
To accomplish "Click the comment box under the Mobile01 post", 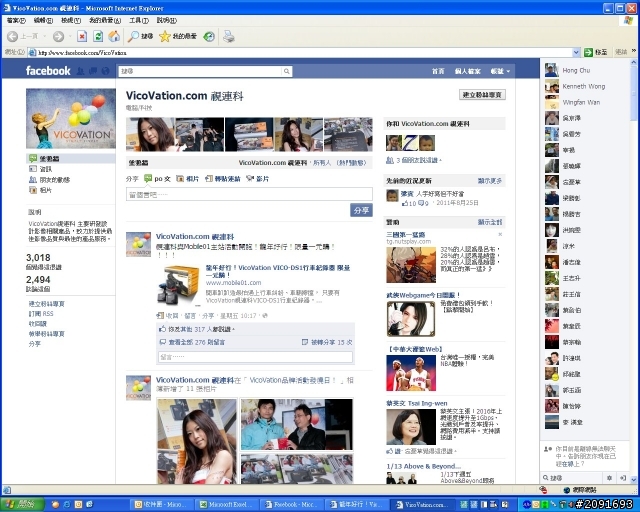I will 255,357.
